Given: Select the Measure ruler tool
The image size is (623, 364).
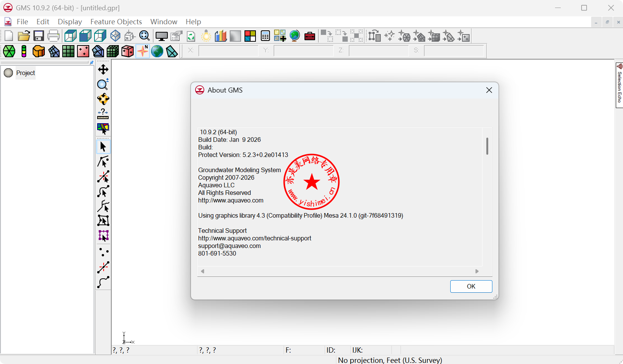Looking at the screenshot, I should pyautogui.click(x=103, y=114).
